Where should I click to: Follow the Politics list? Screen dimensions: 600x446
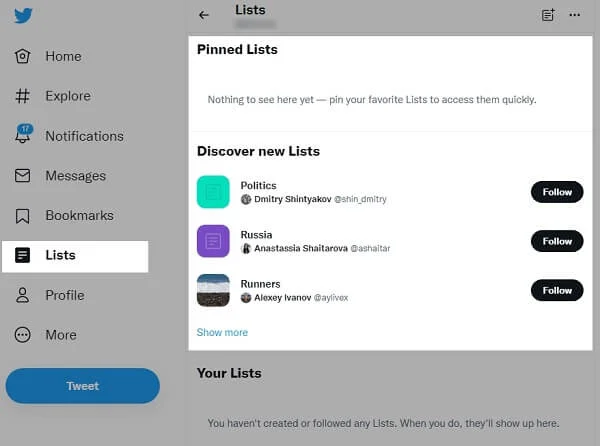tap(556, 192)
